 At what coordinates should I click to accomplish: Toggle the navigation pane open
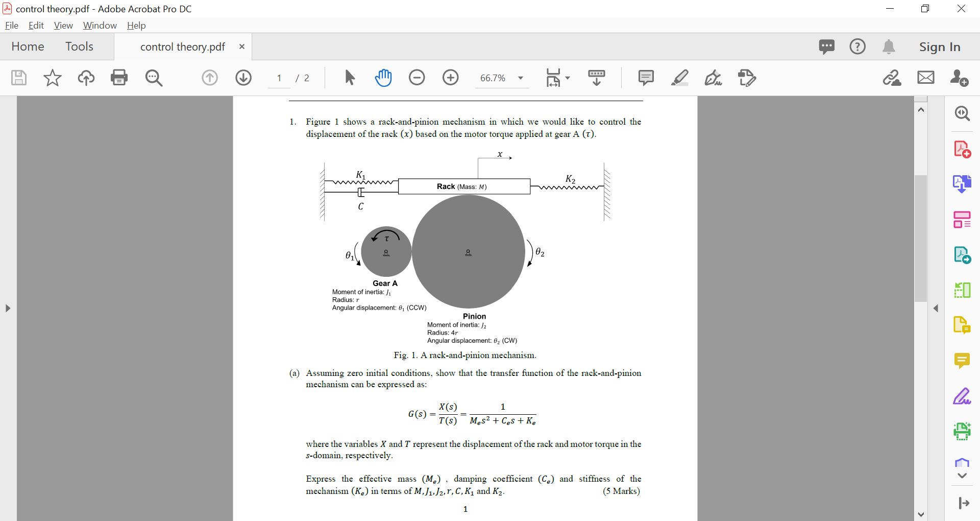8,308
